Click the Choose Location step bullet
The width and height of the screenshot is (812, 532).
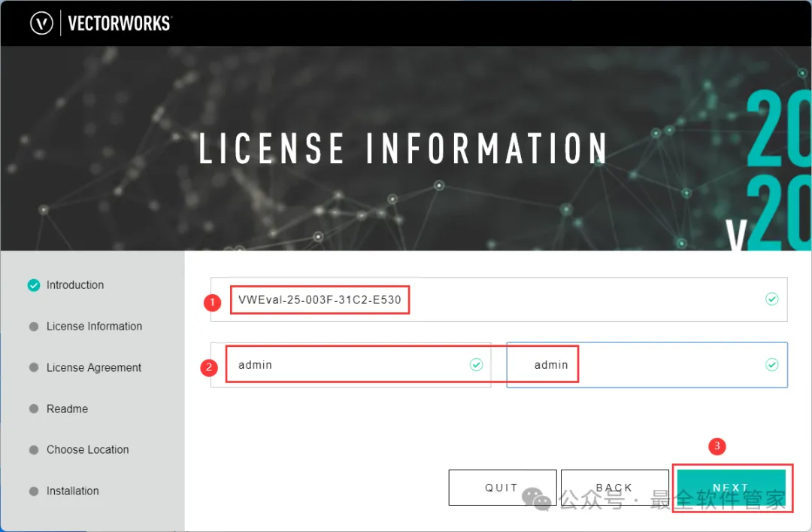point(34,450)
